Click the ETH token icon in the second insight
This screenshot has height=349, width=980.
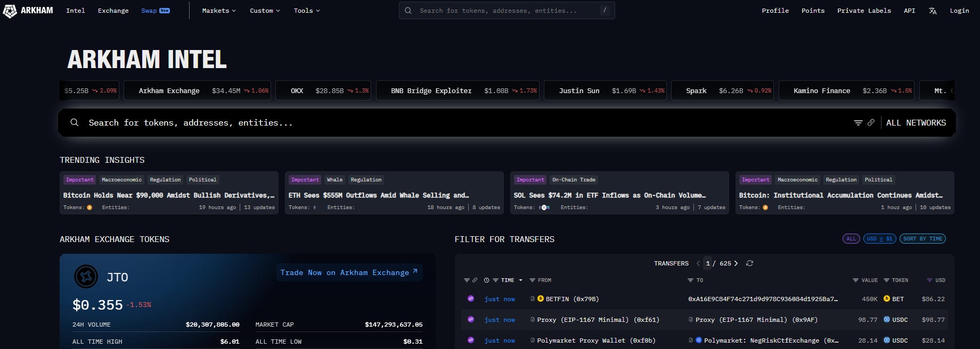pos(315,207)
